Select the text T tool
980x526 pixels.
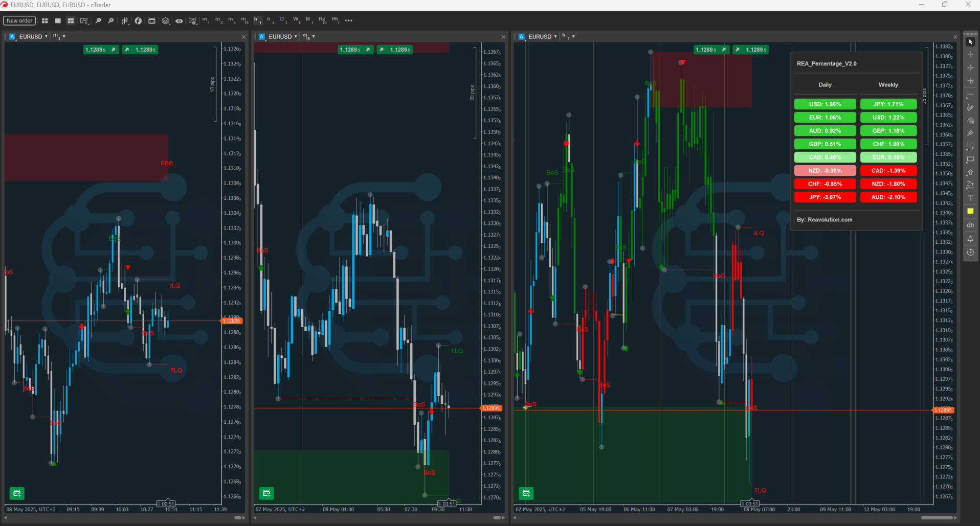[x=970, y=198]
